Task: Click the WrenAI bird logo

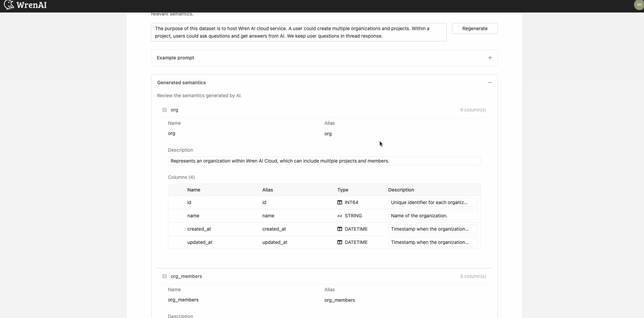Action: coord(9,5)
